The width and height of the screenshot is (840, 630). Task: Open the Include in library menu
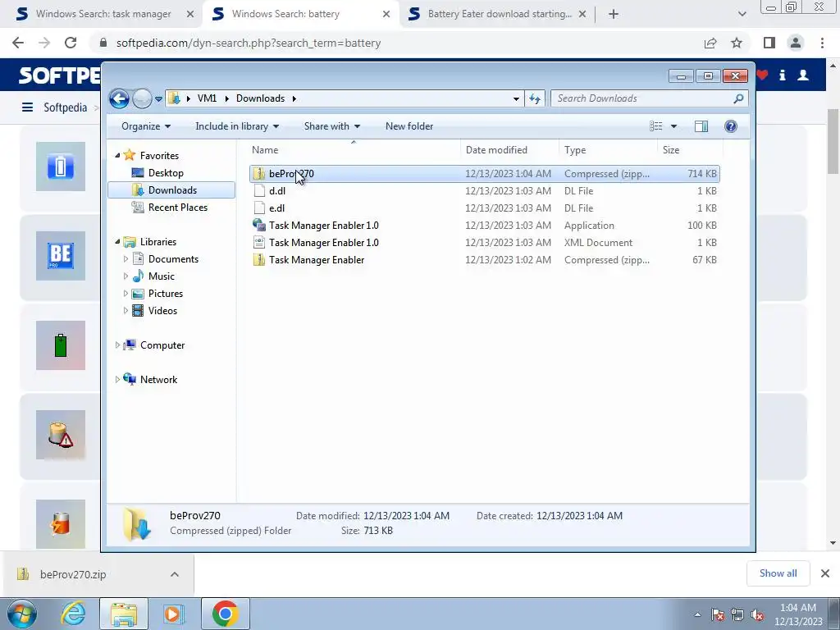pyautogui.click(x=237, y=126)
